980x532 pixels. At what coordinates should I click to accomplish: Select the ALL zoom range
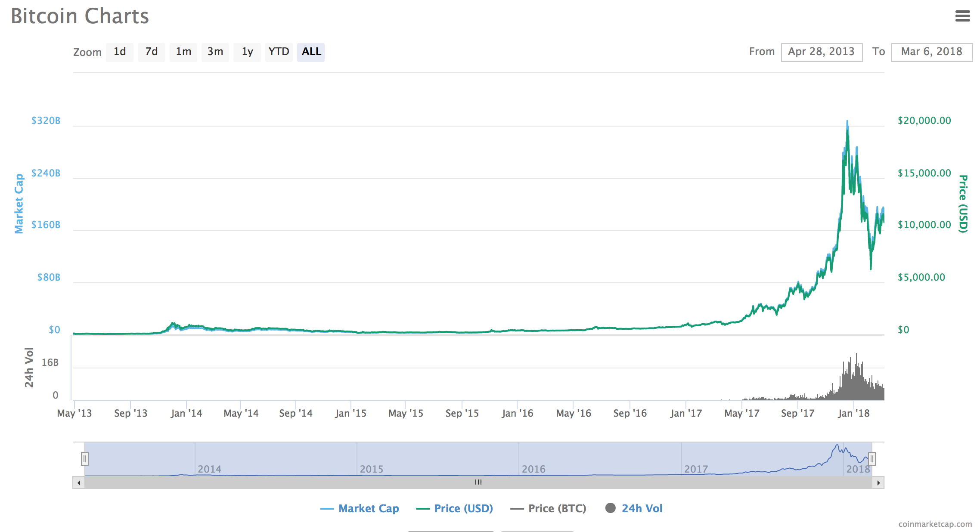311,52
